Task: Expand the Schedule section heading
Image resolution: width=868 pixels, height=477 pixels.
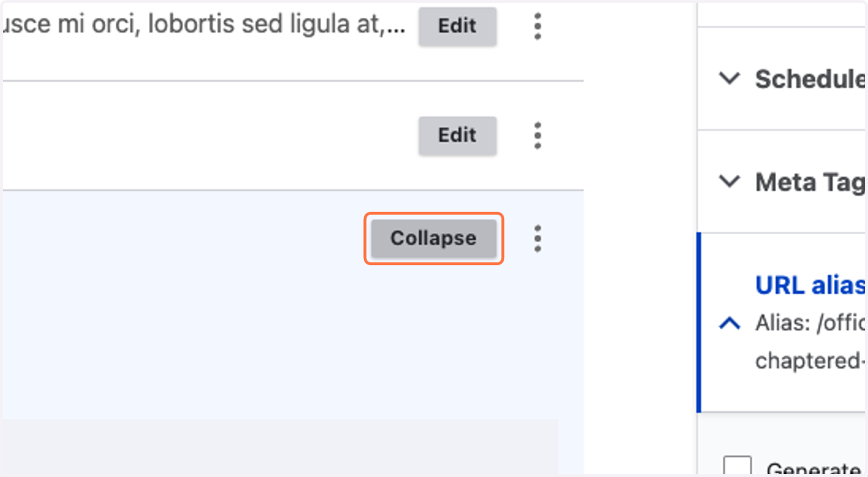Action: (810, 79)
